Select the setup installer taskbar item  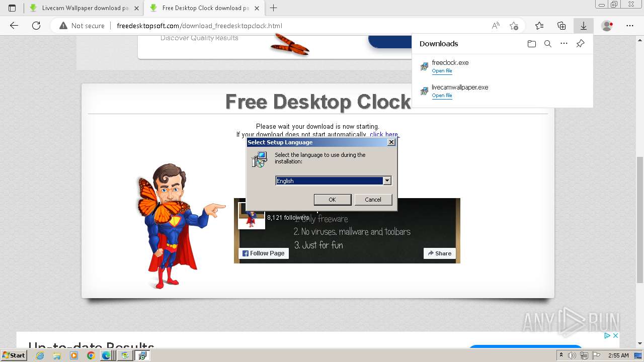tap(142, 355)
